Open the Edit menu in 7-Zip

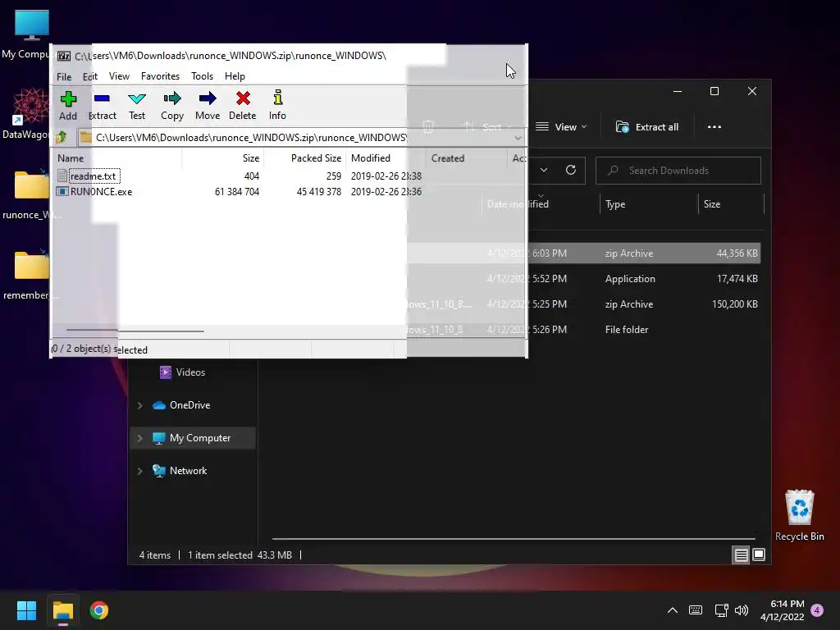(90, 76)
